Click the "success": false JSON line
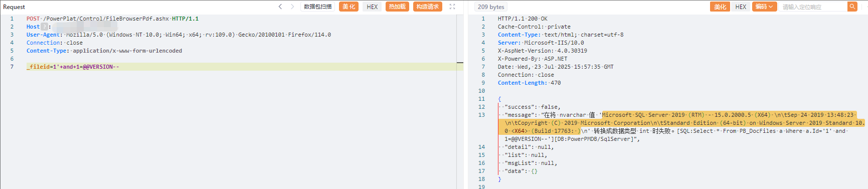The height and width of the screenshot is (189, 868). pos(533,107)
